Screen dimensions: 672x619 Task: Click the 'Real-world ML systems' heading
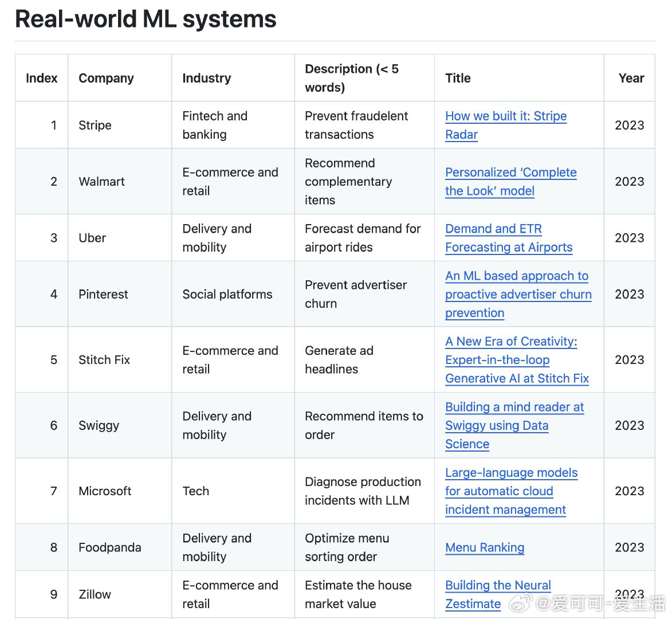(146, 19)
